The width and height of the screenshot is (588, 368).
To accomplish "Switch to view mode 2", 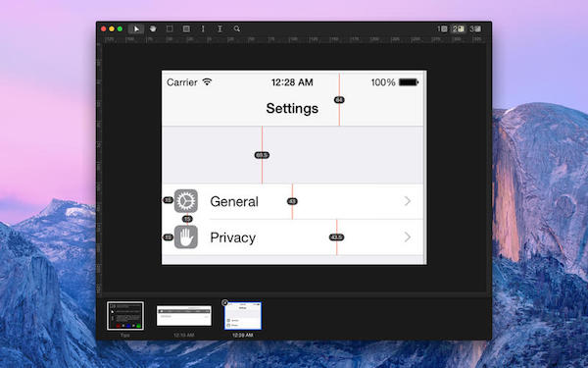I will pos(459,28).
